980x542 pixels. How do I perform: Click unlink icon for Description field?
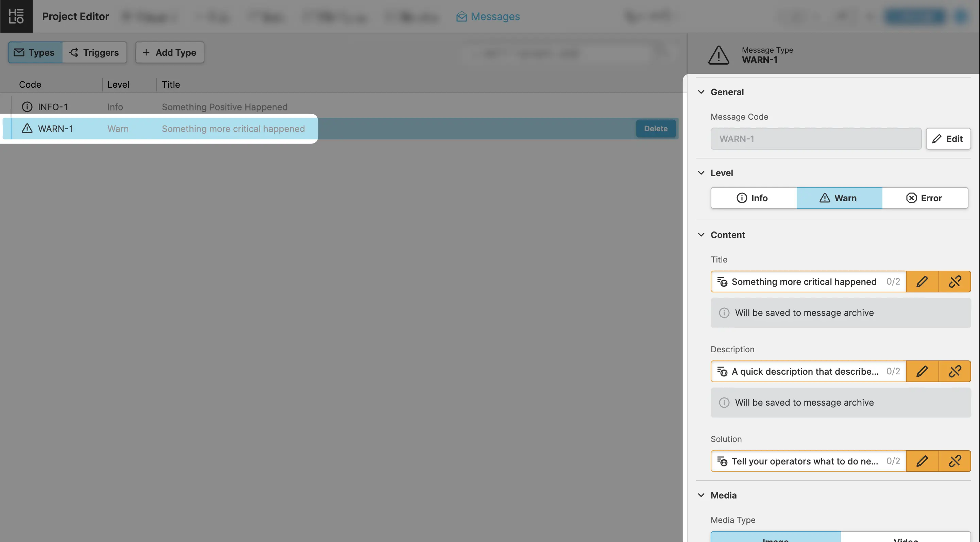pos(954,371)
